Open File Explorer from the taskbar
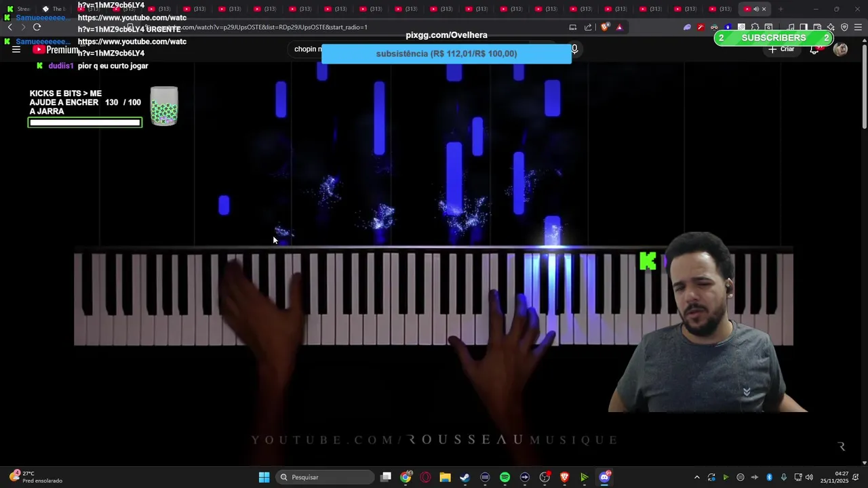 tap(445, 477)
